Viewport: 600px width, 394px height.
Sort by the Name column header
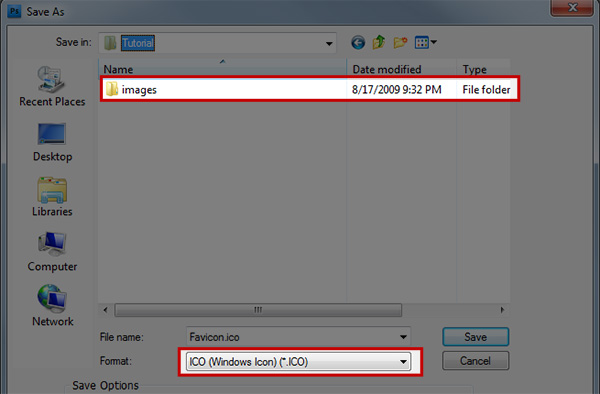click(x=223, y=69)
